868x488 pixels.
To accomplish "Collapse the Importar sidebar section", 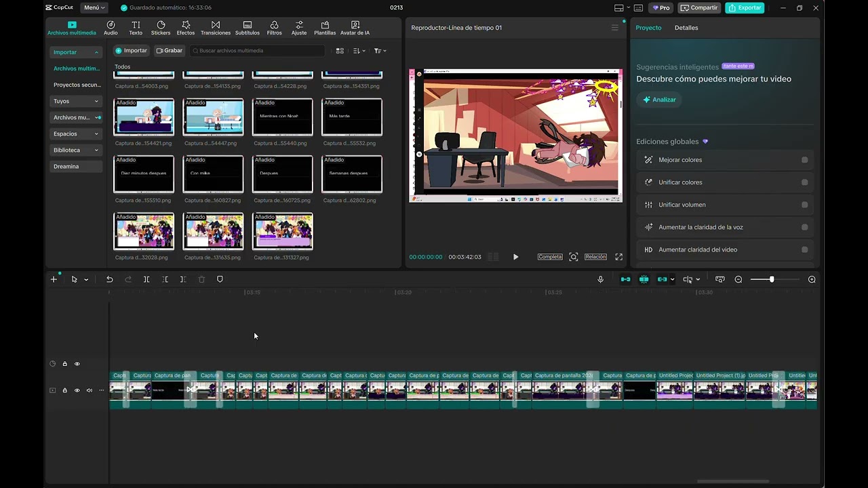I will (96, 52).
